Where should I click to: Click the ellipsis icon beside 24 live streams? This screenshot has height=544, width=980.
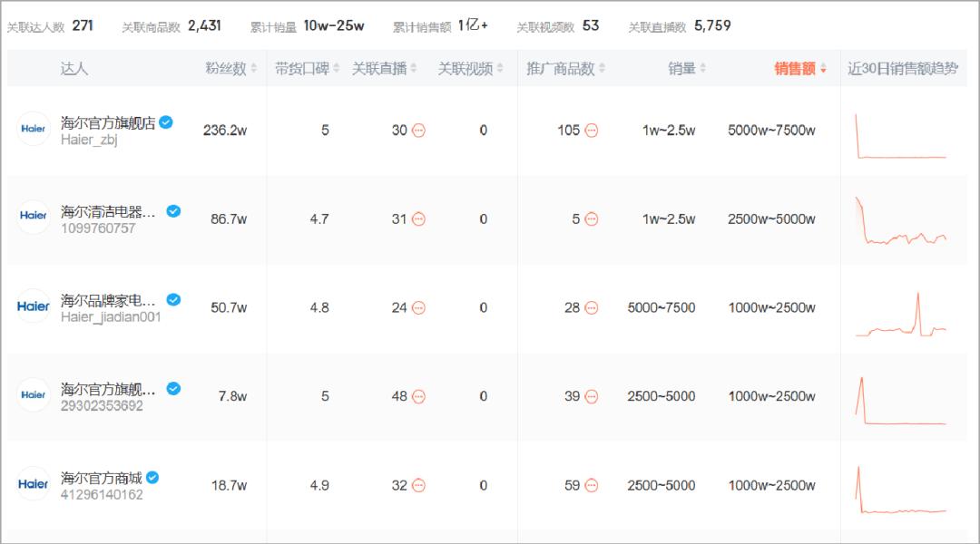[x=418, y=307]
